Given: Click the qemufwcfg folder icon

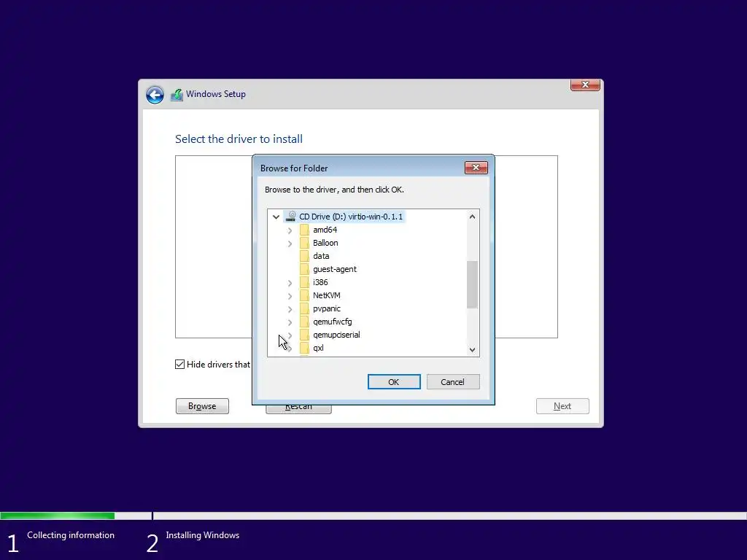Looking at the screenshot, I should (x=304, y=322).
